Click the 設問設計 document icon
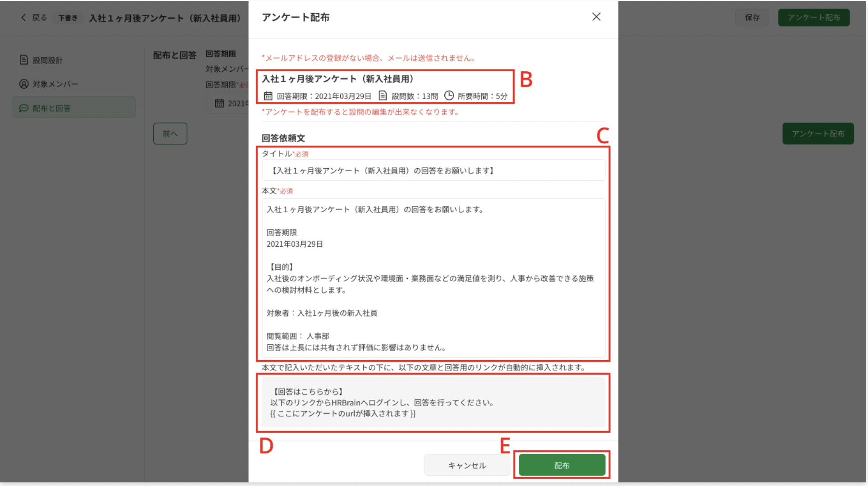Screen dimensions: 868x486 click(x=24, y=60)
